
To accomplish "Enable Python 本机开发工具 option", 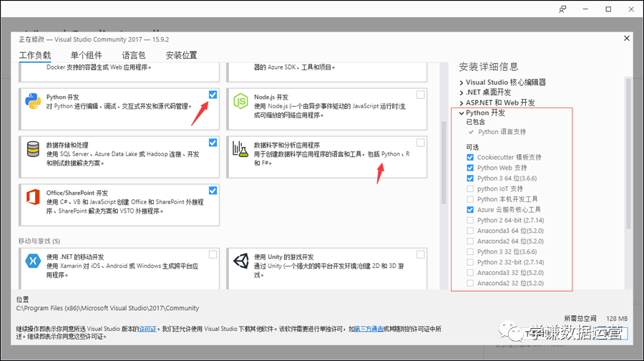I will tap(470, 199).
